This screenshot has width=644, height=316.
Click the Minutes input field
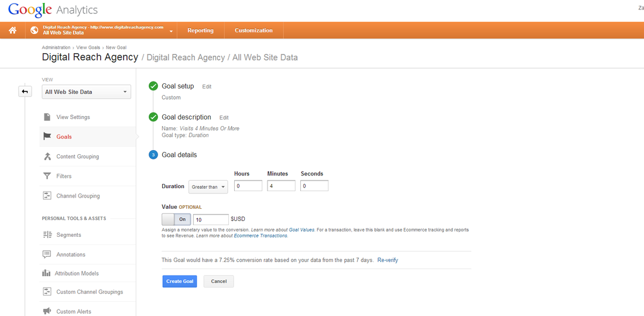click(282, 186)
